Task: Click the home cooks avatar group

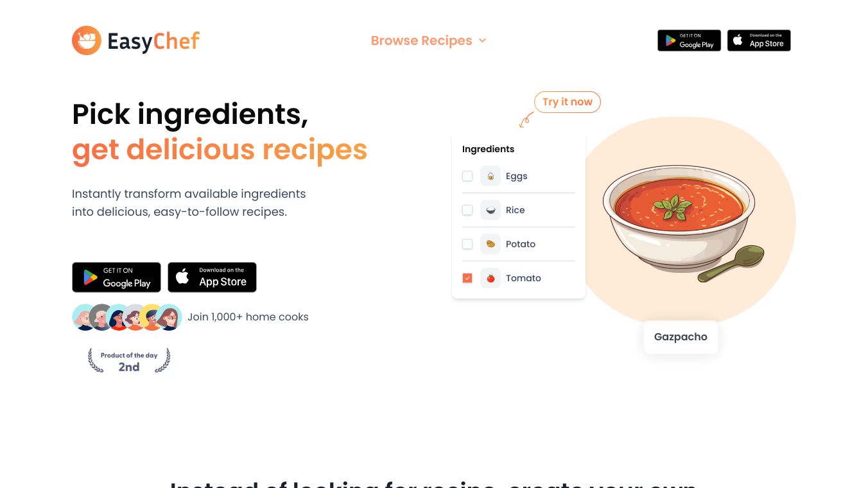Action: [x=127, y=317]
